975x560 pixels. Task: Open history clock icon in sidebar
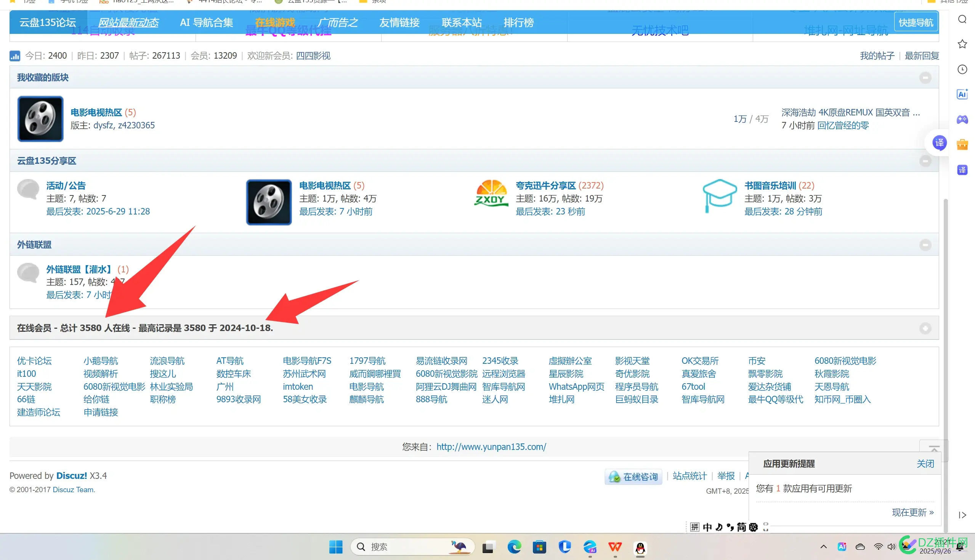point(962,69)
